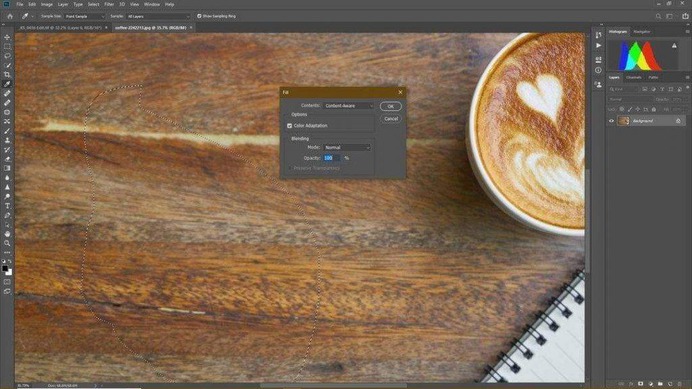
Task: Switch to the first document tab
Action: click(x=60, y=27)
